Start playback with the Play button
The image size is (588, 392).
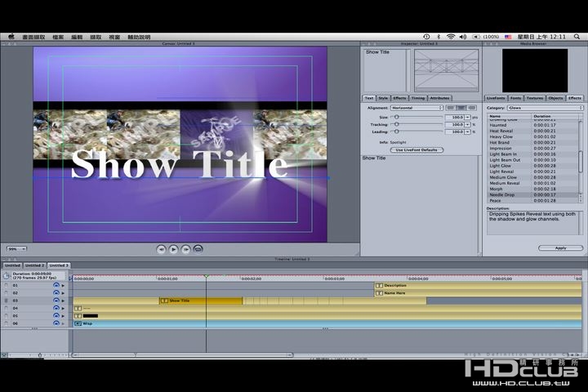coord(173,249)
